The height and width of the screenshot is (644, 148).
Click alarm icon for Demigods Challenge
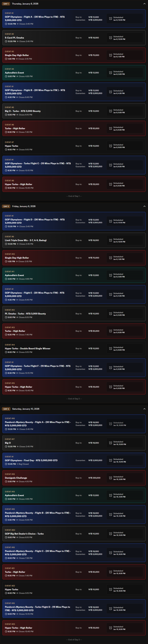pos(110,478)
